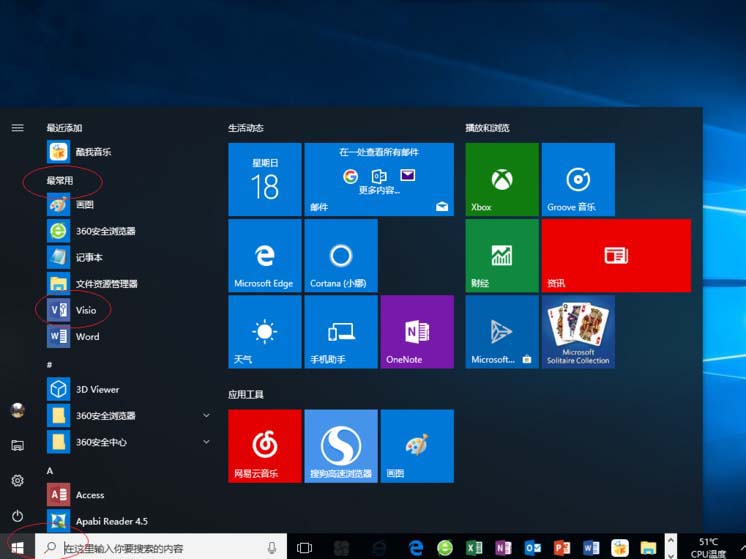Viewport: 746px width, 559px height.
Task: Click the microphone in search box
Action: (272, 548)
